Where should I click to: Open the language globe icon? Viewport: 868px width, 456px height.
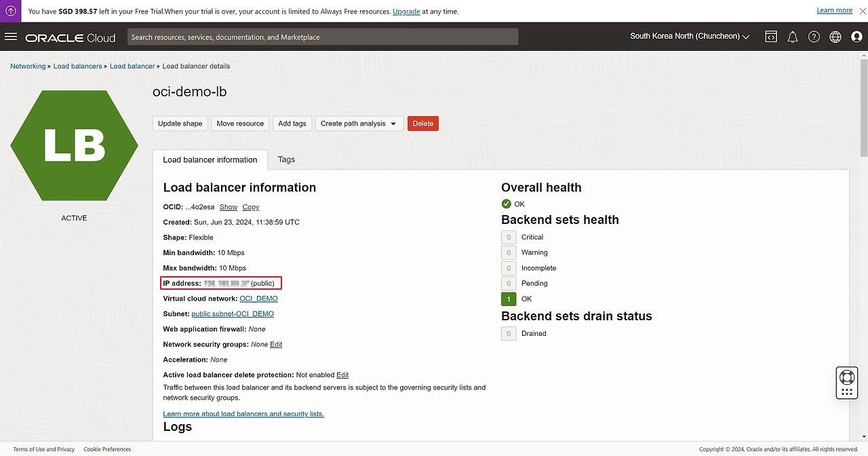pos(835,37)
